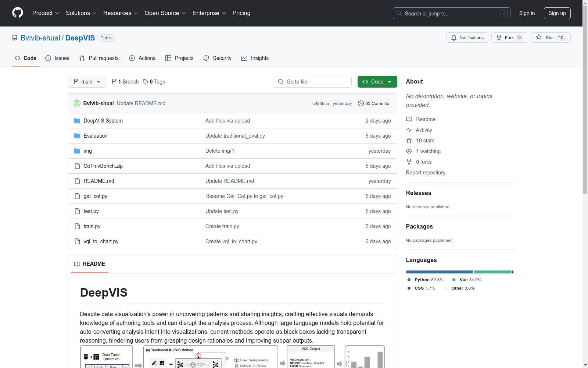Expand the Resources menu
The height and width of the screenshot is (368, 588).
pyautogui.click(x=120, y=13)
